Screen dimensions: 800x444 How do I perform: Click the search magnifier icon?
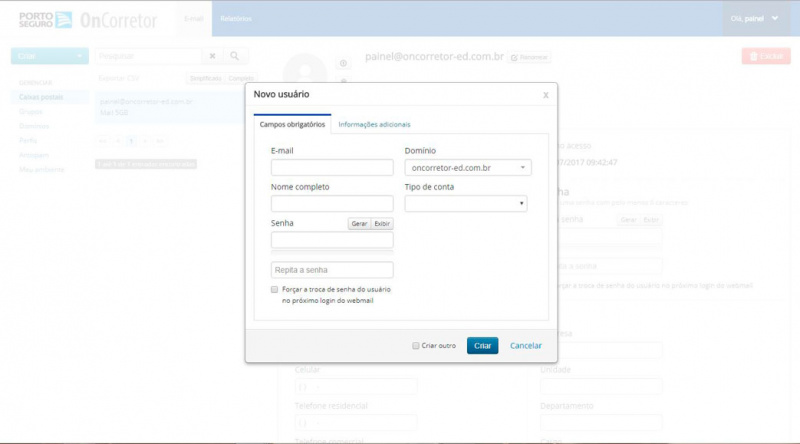(234, 56)
